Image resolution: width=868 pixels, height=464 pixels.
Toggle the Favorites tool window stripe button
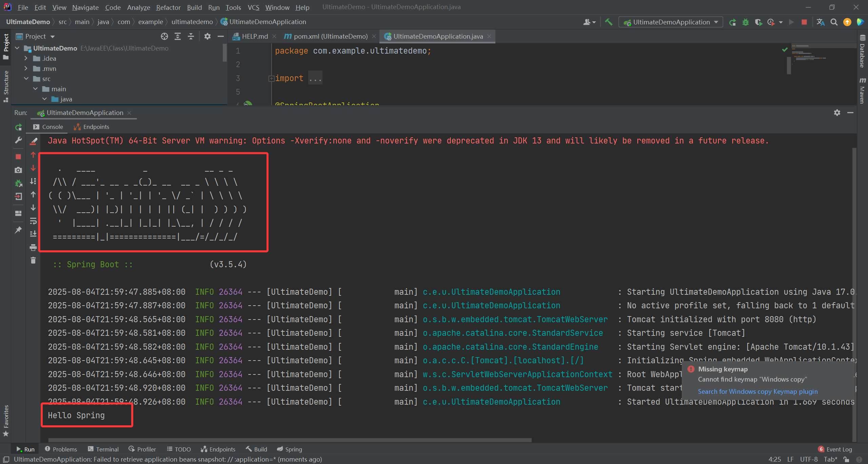[6, 421]
